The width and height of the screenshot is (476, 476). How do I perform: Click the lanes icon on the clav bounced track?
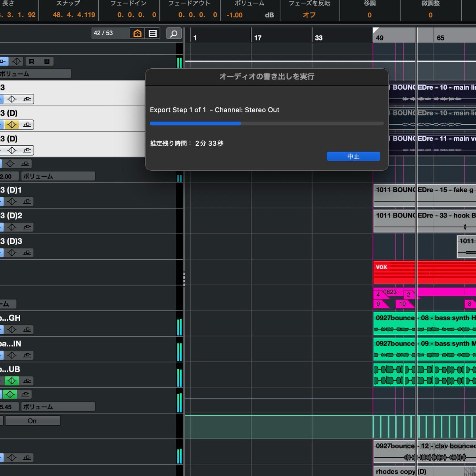27,457
